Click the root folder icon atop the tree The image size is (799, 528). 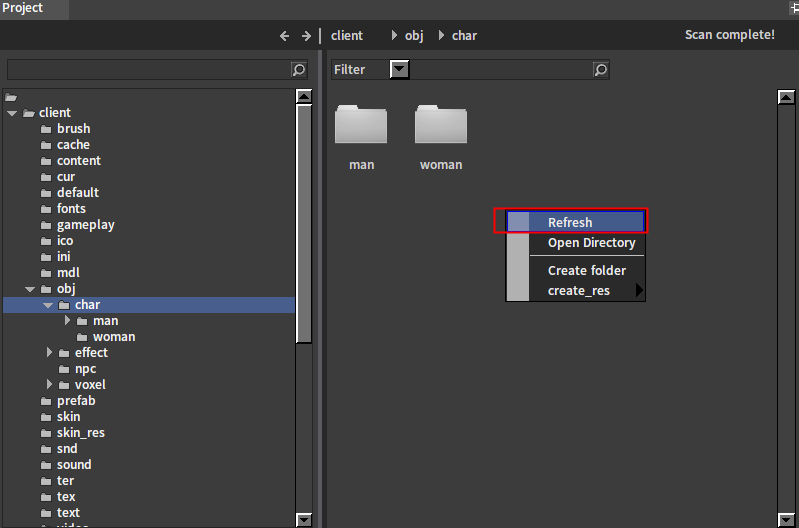[12, 97]
